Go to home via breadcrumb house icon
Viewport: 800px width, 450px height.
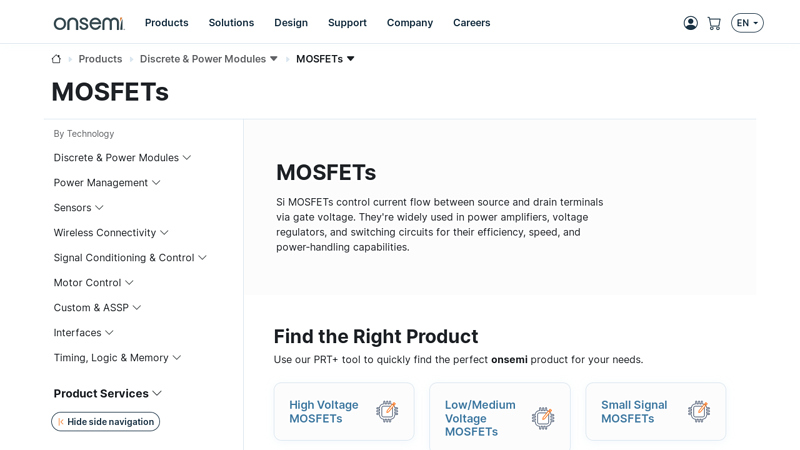tap(56, 59)
